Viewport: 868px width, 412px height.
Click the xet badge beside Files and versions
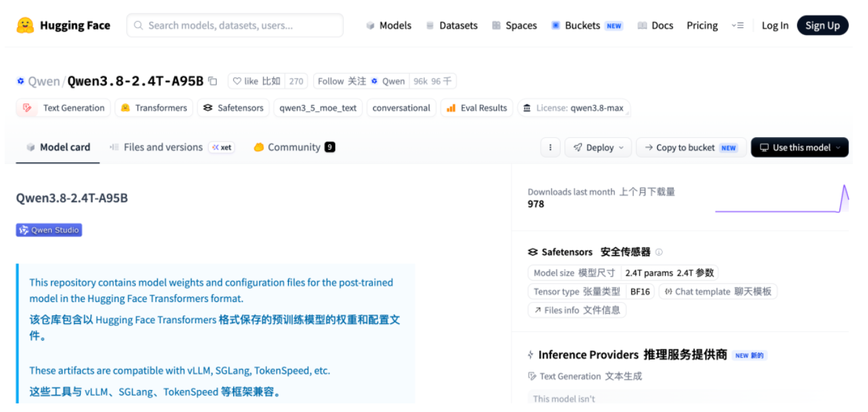click(221, 147)
